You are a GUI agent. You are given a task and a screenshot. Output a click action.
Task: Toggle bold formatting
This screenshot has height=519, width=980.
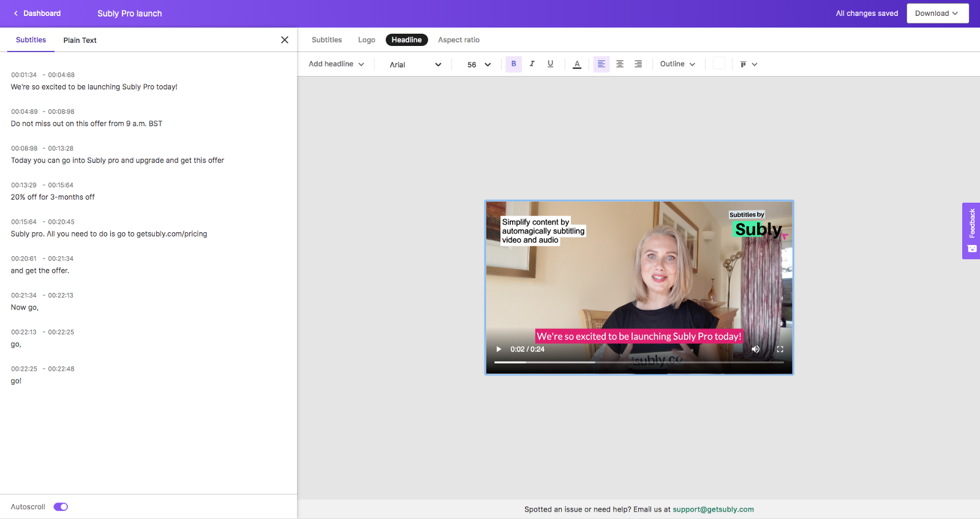tap(514, 64)
